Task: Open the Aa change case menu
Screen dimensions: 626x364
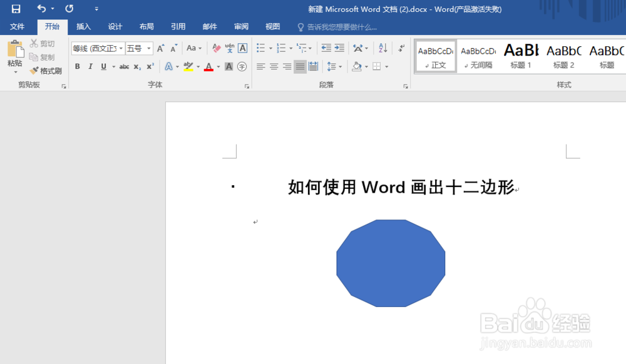Action: (x=194, y=48)
